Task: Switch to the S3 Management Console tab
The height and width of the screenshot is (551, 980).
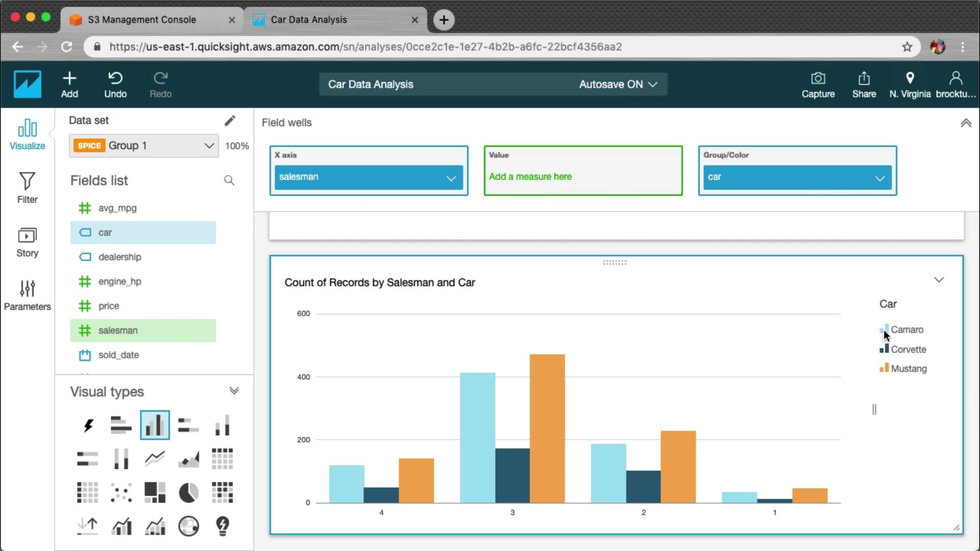Action: 142,19
